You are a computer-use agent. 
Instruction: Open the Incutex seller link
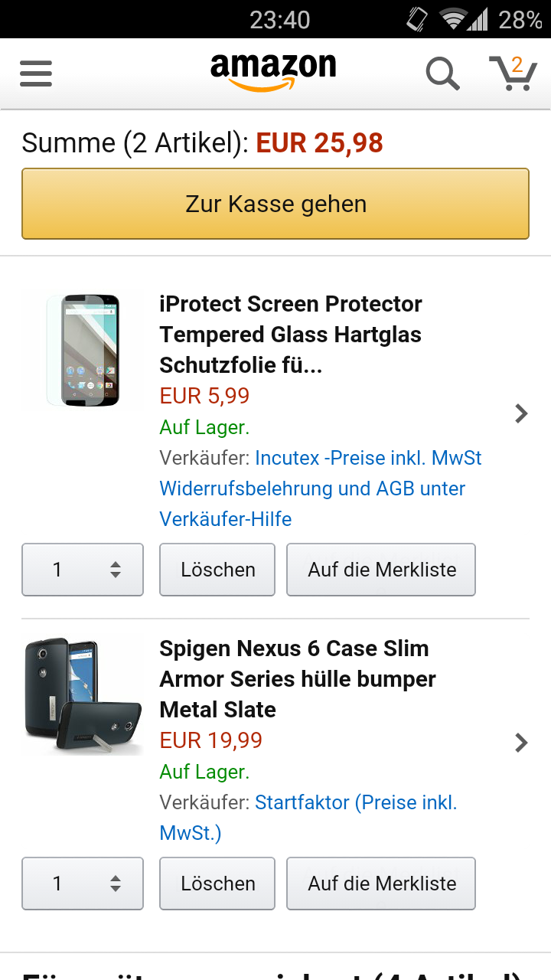coord(287,458)
